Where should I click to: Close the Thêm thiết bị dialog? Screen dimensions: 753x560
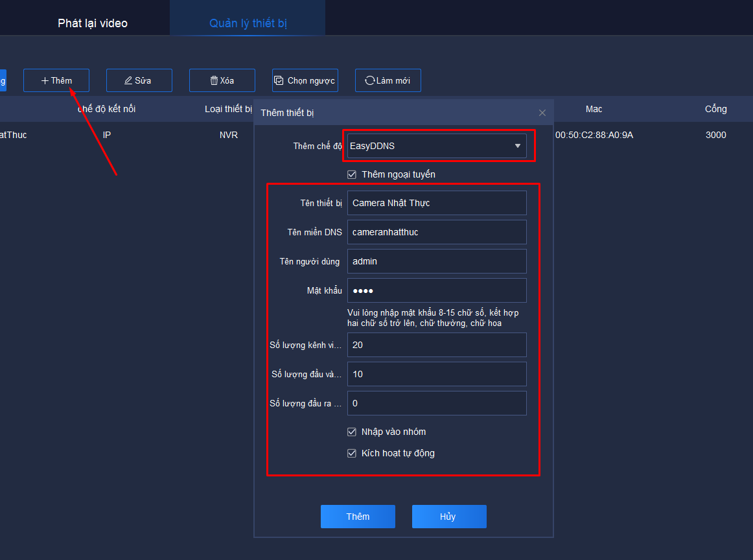542,113
